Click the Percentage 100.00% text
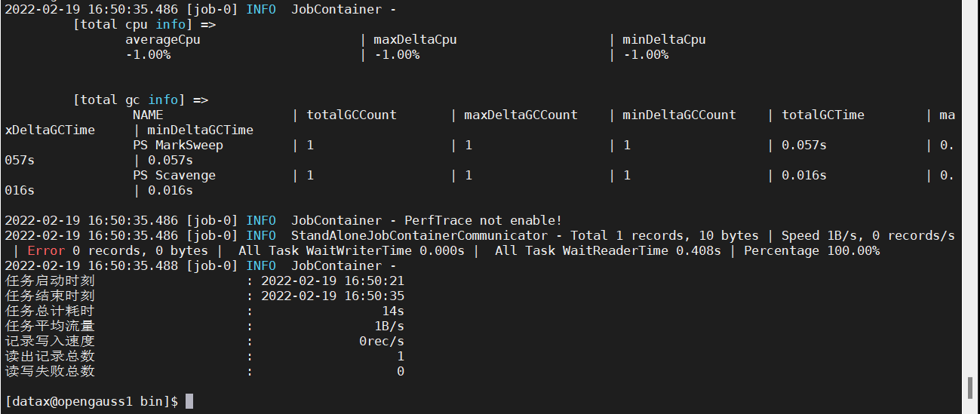 point(812,250)
